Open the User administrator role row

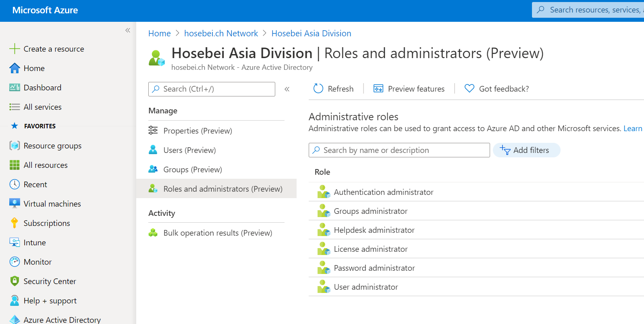coord(476,287)
